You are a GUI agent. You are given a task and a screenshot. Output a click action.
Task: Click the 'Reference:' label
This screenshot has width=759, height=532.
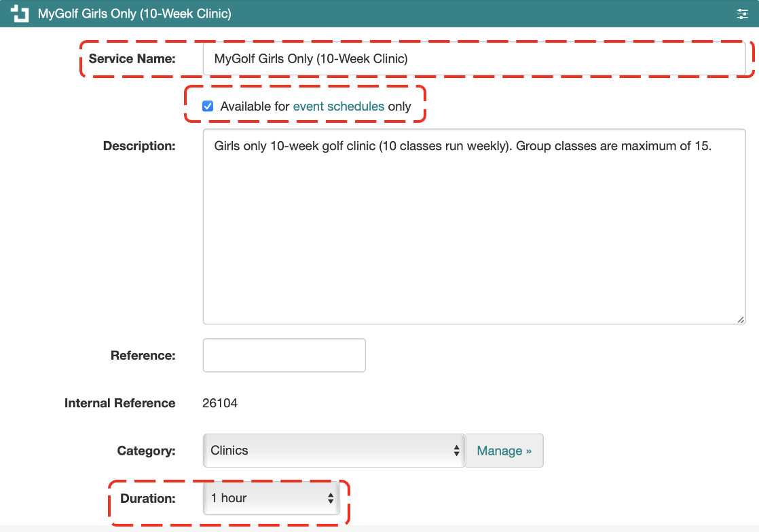pyautogui.click(x=143, y=355)
